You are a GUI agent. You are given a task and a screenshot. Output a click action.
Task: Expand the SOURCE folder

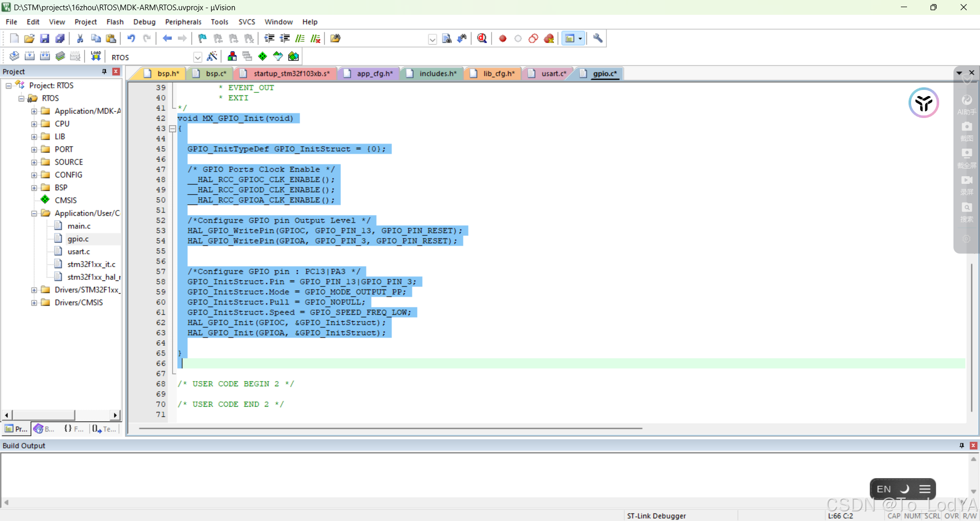34,162
